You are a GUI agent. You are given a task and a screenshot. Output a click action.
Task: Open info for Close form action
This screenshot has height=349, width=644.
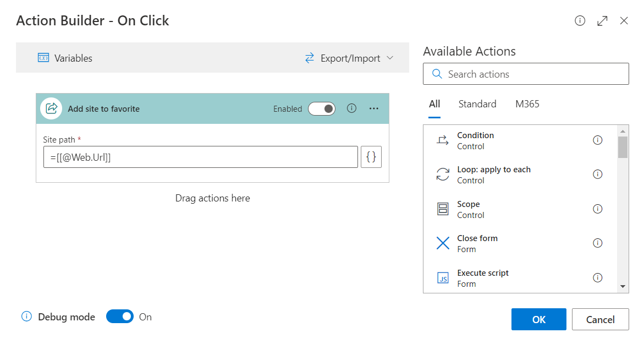point(598,243)
